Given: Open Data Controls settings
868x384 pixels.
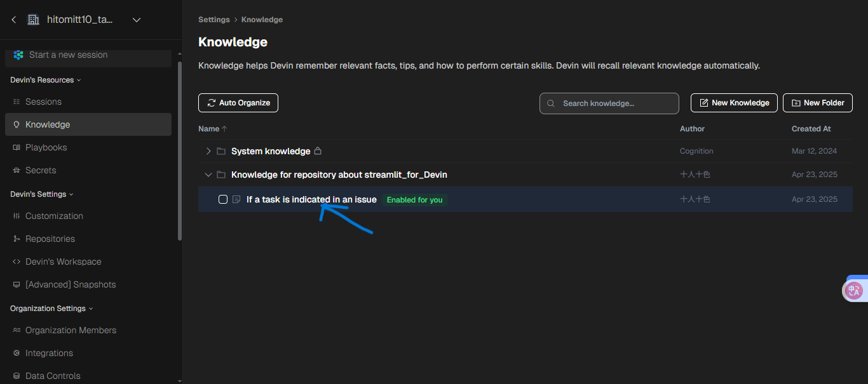Looking at the screenshot, I should pos(88,376).
